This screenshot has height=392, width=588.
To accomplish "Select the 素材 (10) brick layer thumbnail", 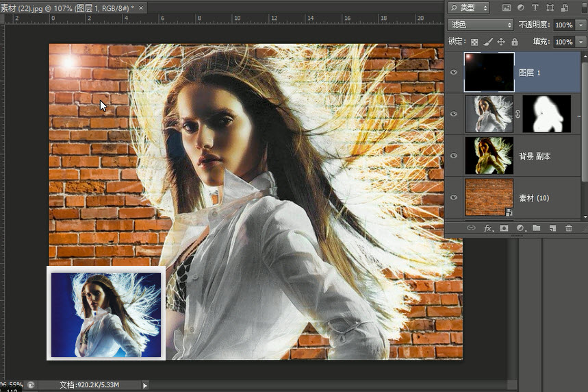I will point(489,197).
